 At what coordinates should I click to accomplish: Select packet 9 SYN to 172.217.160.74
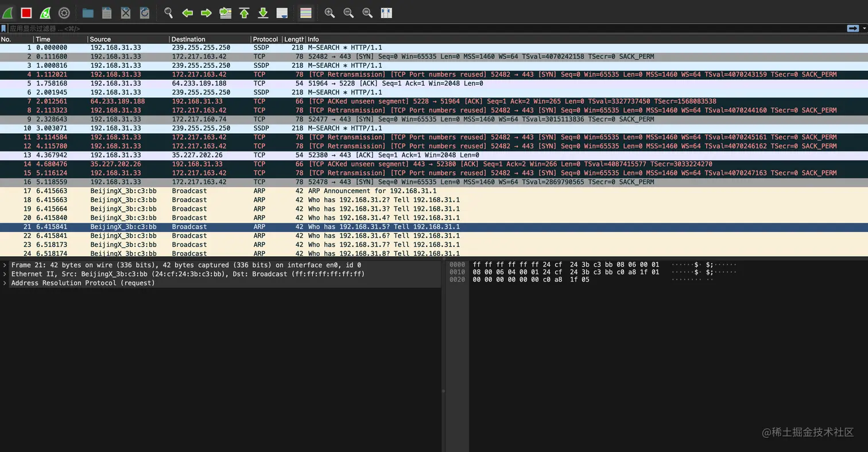coord(434,119)
